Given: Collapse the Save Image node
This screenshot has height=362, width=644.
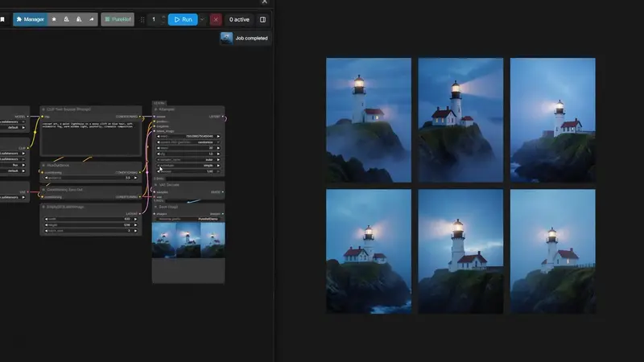Looking at the screenshot, I should 155,207.
